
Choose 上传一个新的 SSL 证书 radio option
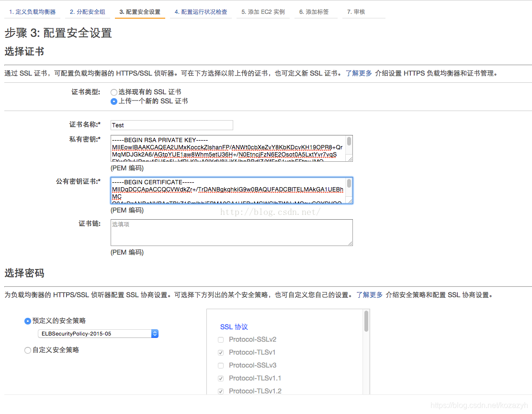pyautogui.click(x=114, y=101)
